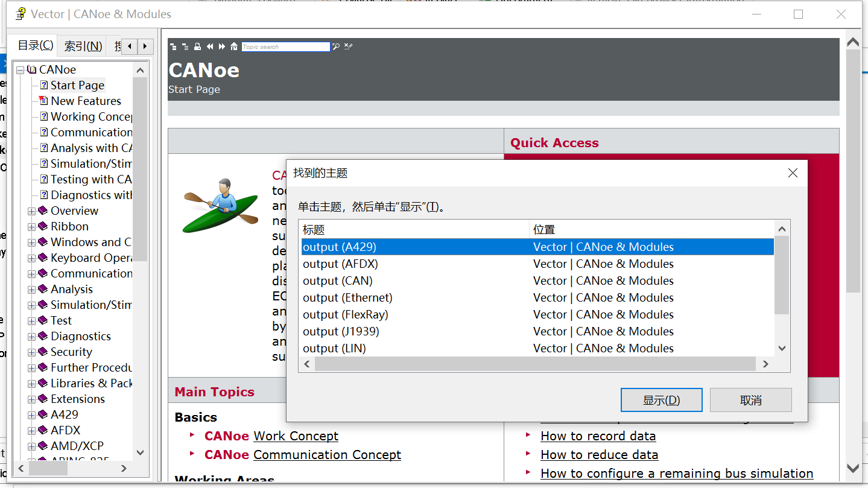Select the output (FlexRay) topic row
Screen dimensions: 868x488
coord(537,314)
